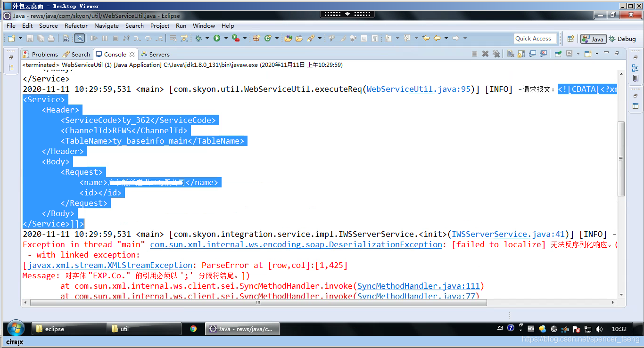Click the Run green play icon

pyautogui.click(x=216, y=38)
